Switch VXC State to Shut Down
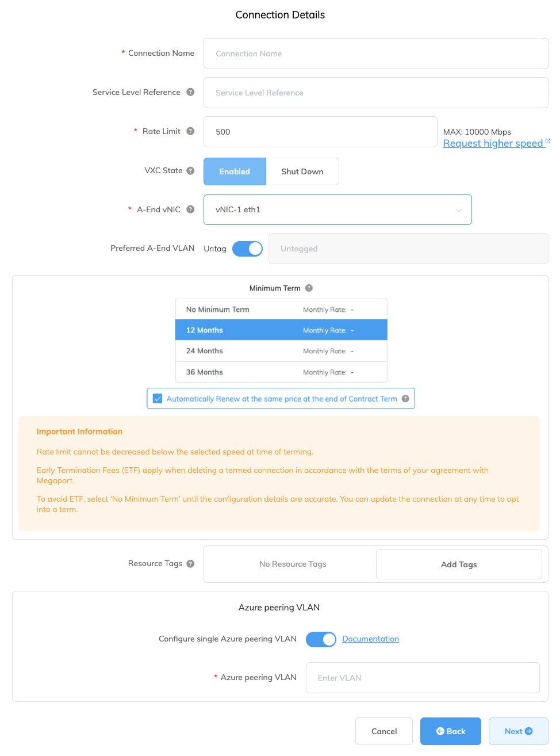Image resolution: width=560 pixels, height=756 pixels. tap(302, 171)
